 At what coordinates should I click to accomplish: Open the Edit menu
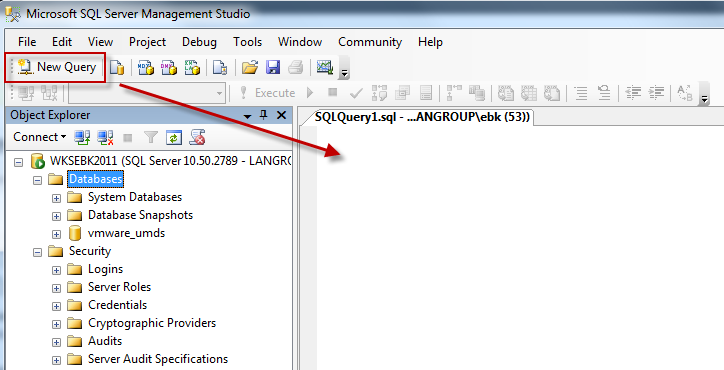(62, 42)
